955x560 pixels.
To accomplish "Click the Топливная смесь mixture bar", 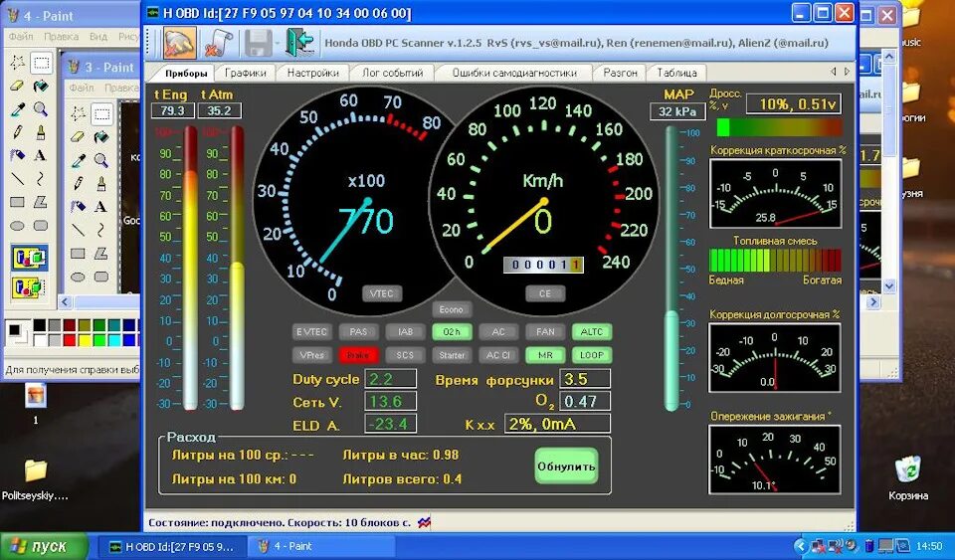I will pyautogui.click(x=775, y=260).
